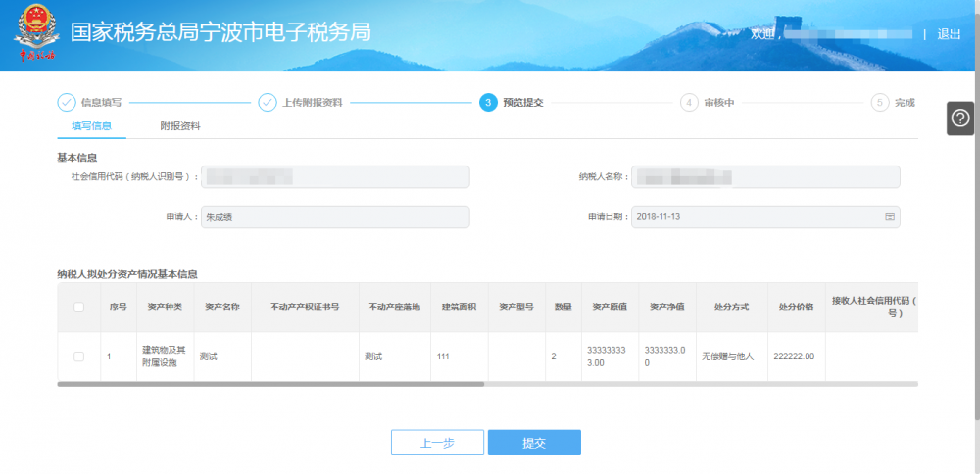Click the 33333333.00 asset original value cell

610,356
